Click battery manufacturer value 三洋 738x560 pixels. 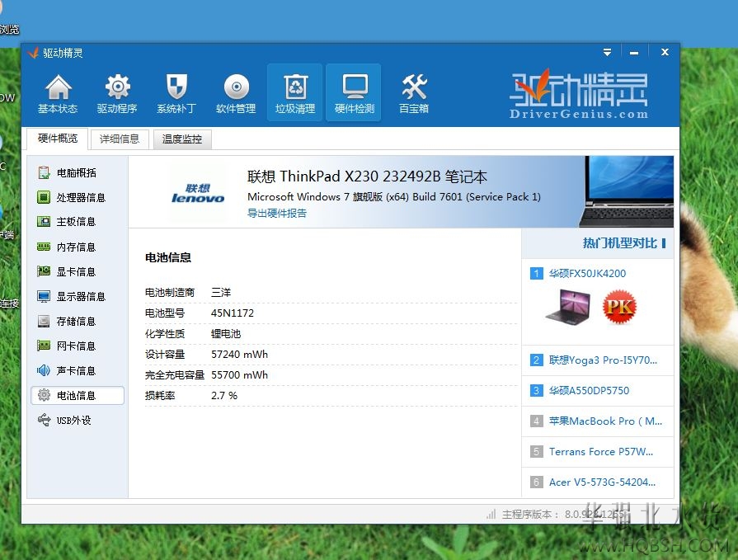(x=221, y=293)
